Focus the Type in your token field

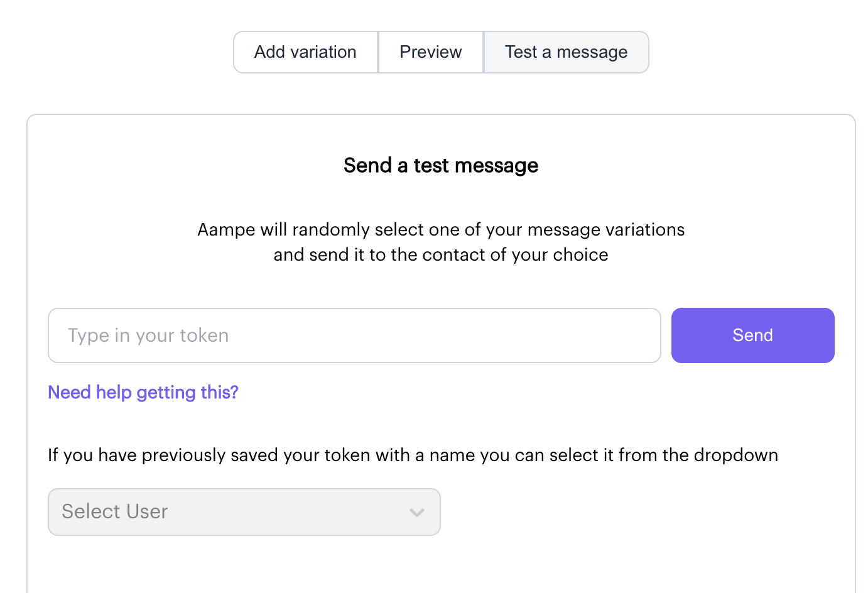(x=354, y=335)
